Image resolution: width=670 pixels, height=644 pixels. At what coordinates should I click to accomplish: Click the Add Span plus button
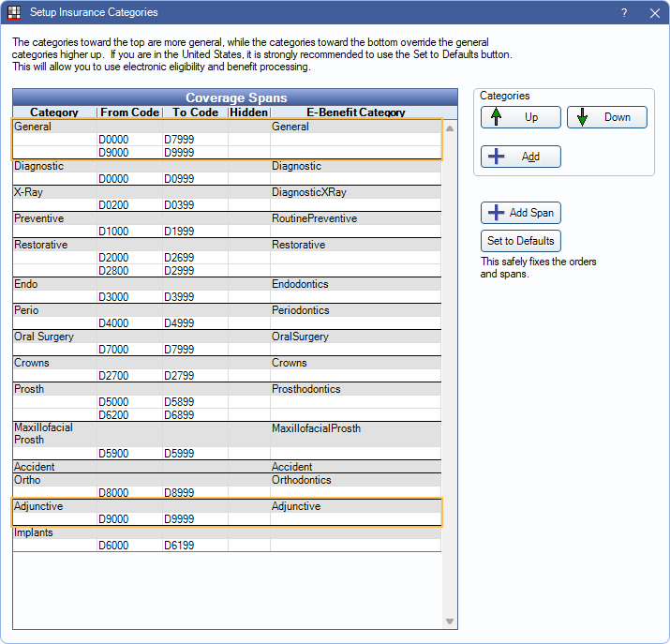(520, 213)
